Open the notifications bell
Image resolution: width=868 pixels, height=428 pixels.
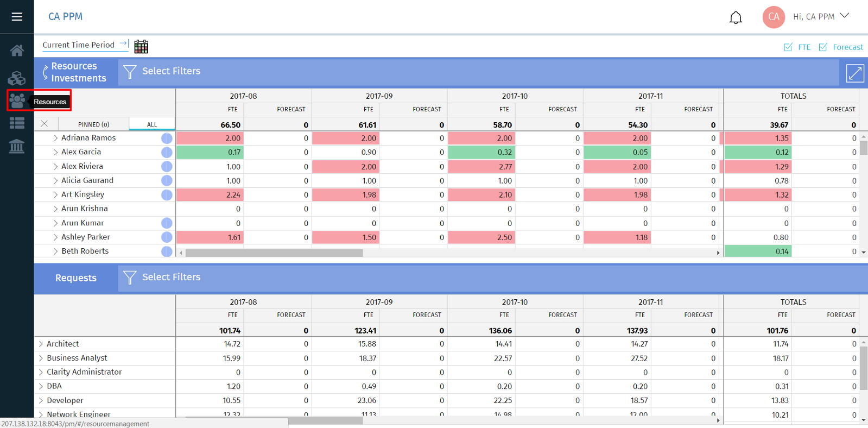click(736, 18)
